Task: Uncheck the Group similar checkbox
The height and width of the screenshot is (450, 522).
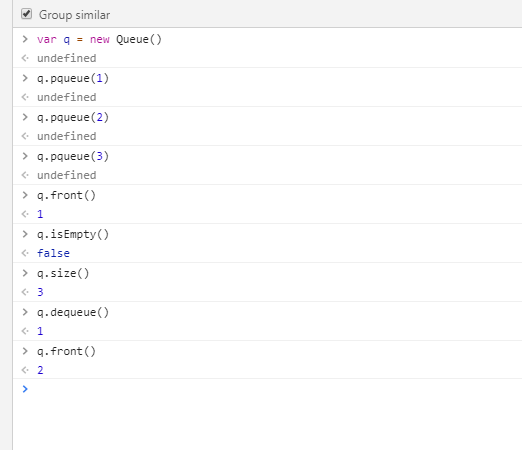Action: 26,14
